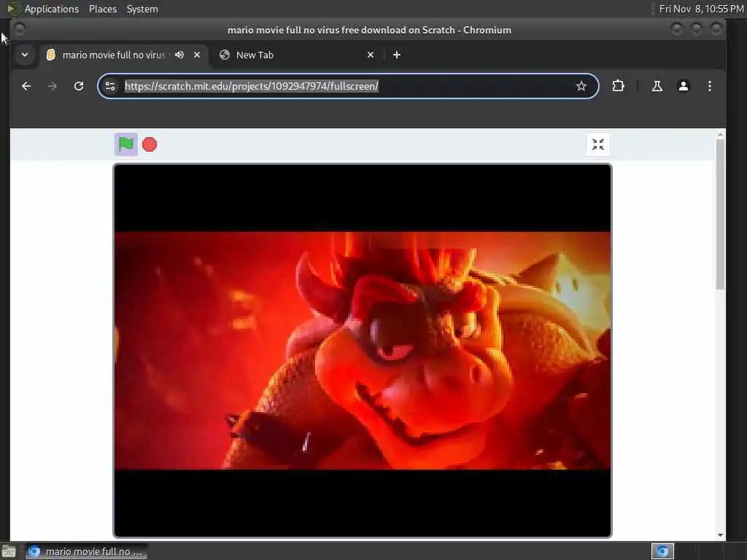Open the Applications menu
747x560 pixels.
[52, 9]
